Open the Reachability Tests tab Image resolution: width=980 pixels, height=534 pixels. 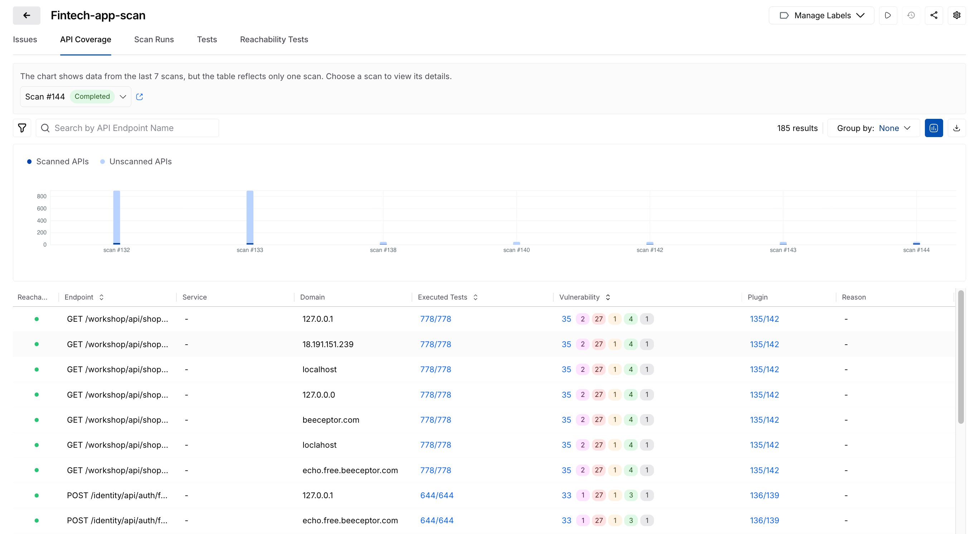[x=274, y=39]
